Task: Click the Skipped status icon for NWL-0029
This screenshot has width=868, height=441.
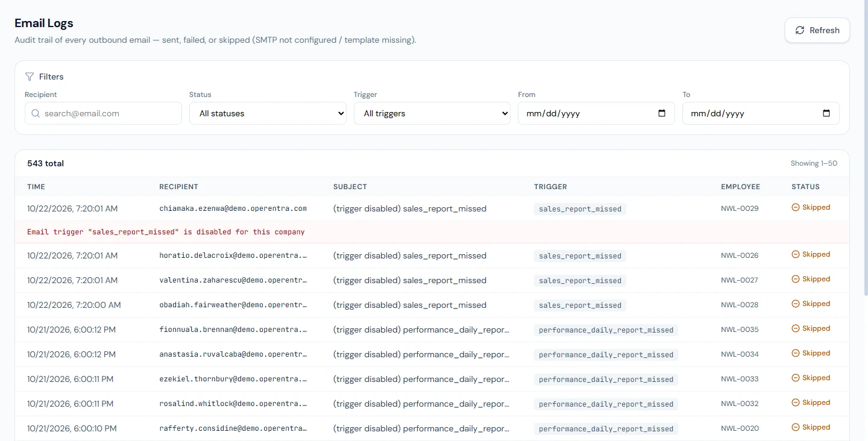Action: (x=795, y=207)
